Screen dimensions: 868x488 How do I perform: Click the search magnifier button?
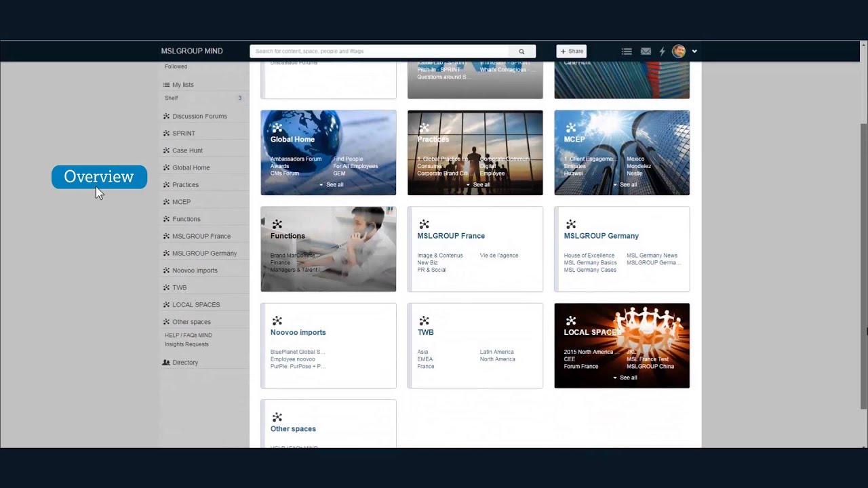point(521,52)
